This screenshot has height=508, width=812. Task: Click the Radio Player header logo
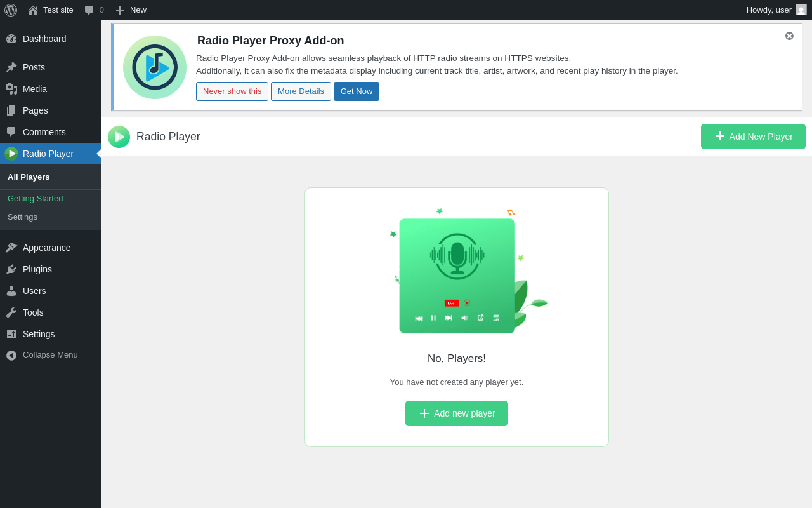point(119,137)
